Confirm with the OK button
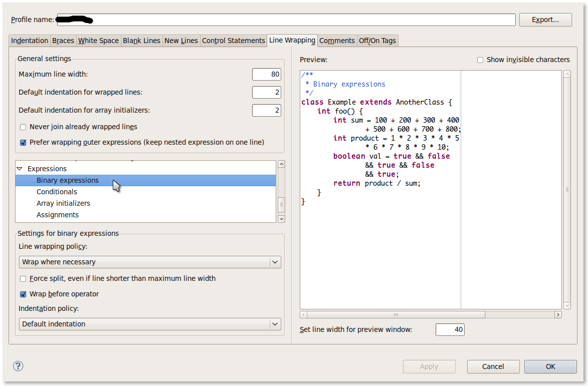Screen dimensions: 588x386 tap(550, 366)
